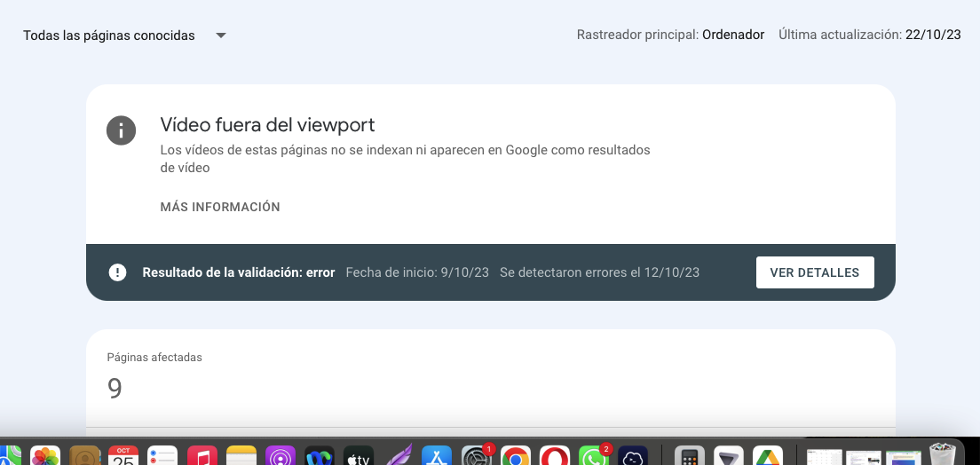Click the 'Páginas afectadas' label
Image resolution: width=980 pixels, height=465 pixels.
click(x=154, y=358)
